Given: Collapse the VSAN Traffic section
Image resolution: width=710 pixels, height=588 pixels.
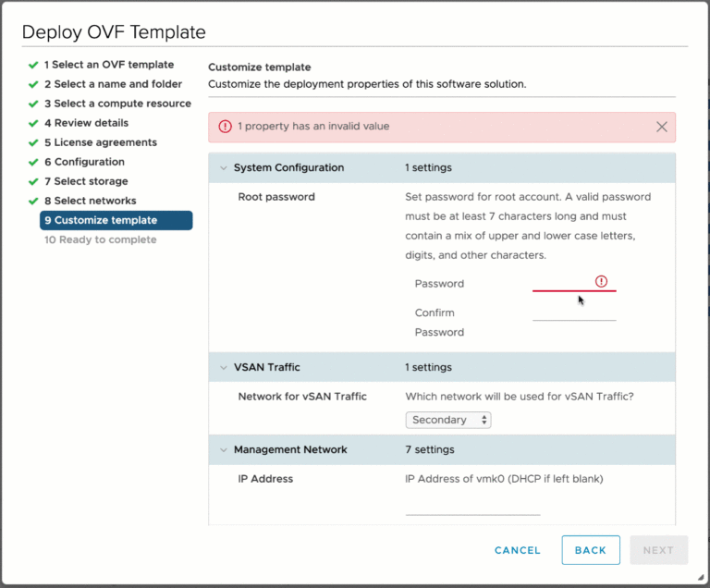Looking at the screenshot, I should tap(223, 367).
